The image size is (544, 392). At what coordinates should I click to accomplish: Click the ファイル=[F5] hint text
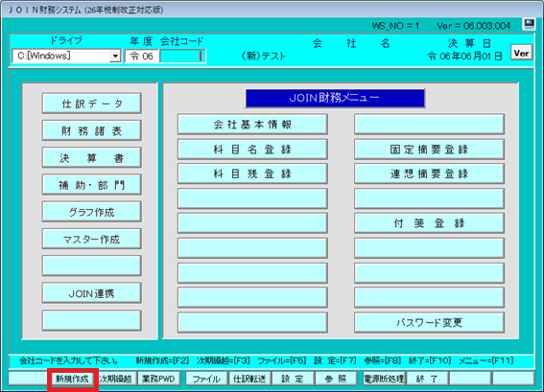click(x=282, y=360)
